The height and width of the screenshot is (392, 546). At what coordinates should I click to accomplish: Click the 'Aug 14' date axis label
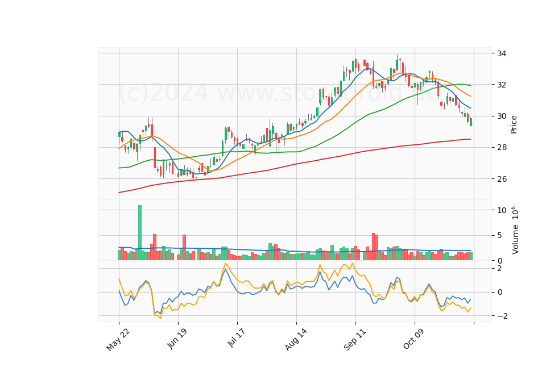(296, 339)
